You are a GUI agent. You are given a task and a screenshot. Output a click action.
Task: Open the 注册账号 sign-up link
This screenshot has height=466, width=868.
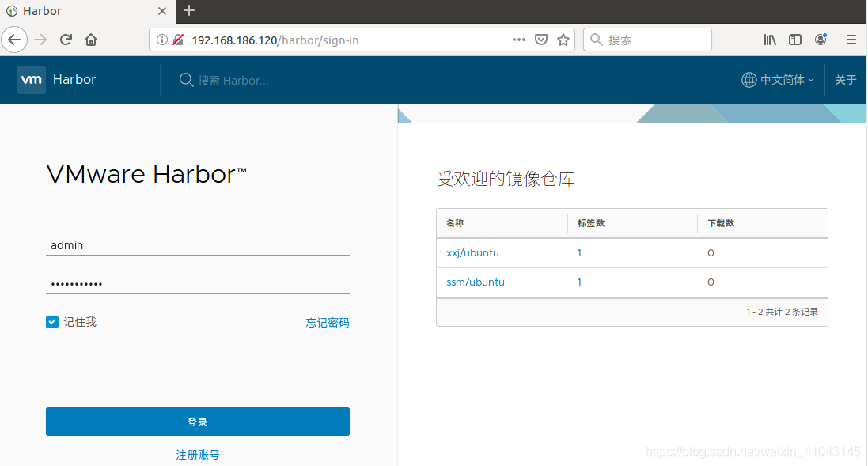pyautogui.click(x=198, y=455)
